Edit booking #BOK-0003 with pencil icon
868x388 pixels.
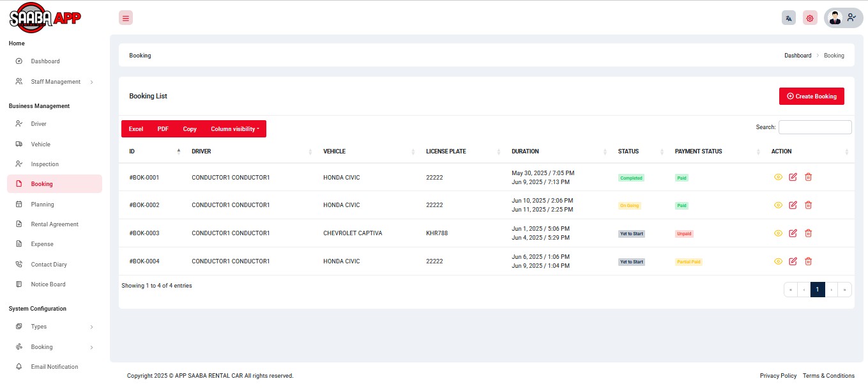pyautogui.click(x=793, y=233)
